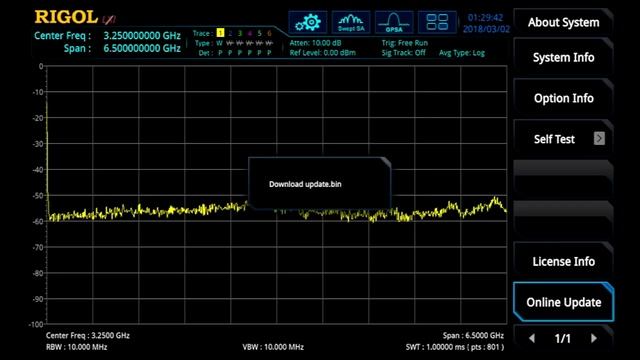Open the About System menu
The height and width of the screenshot is (360, 640).
563,22
